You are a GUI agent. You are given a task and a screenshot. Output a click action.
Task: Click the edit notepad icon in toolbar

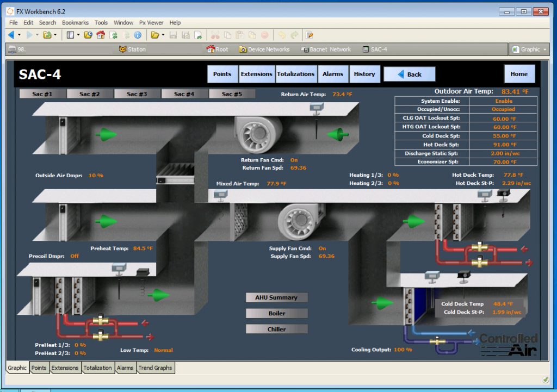[310, 35]
